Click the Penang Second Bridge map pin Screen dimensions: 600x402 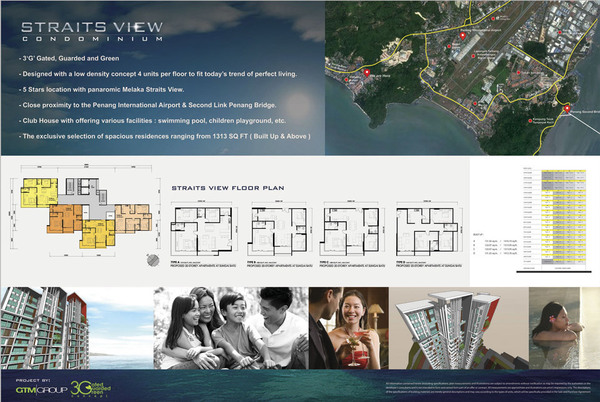pos(567,109)
